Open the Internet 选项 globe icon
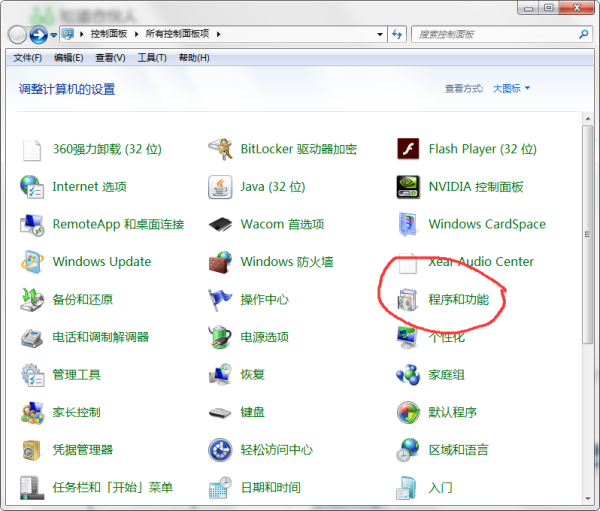Viewport: 600px width, 511px height. tap(32, 187)
